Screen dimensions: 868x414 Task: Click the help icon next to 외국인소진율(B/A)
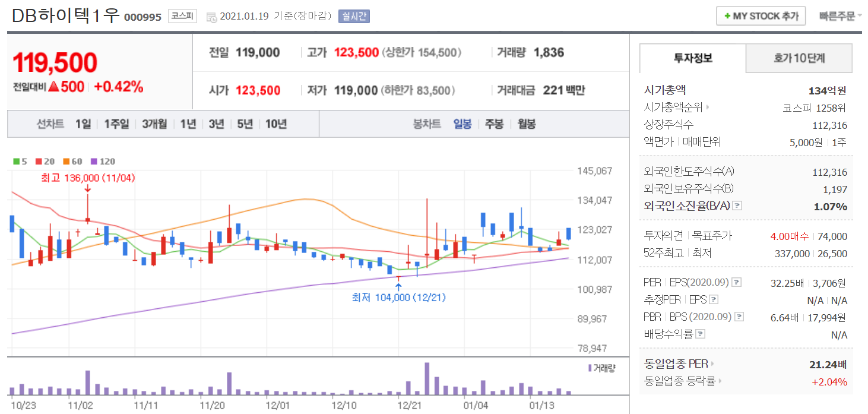[737, 206]
